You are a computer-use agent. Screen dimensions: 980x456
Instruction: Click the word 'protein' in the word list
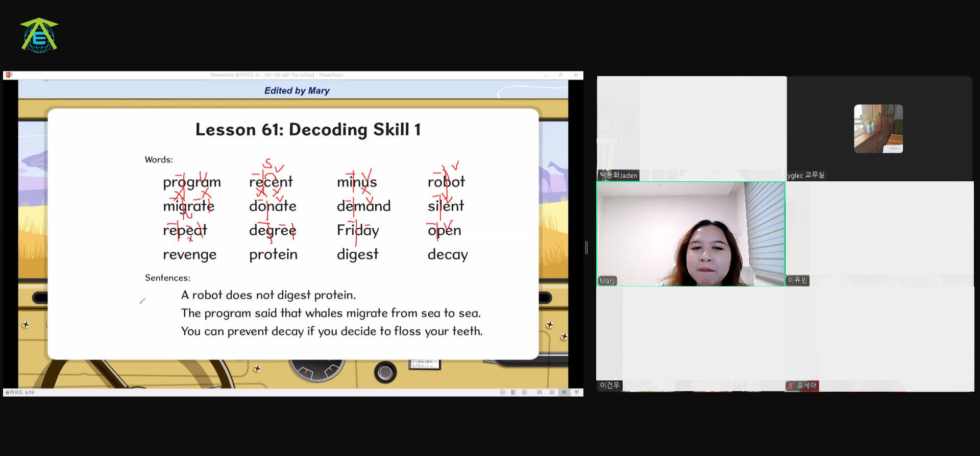[x=273, y=254]
